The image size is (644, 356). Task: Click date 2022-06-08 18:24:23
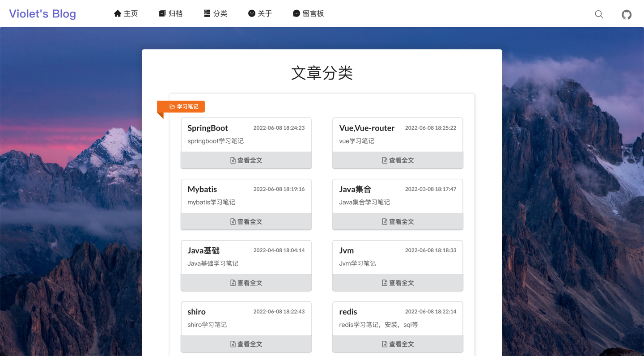(279, 128)
